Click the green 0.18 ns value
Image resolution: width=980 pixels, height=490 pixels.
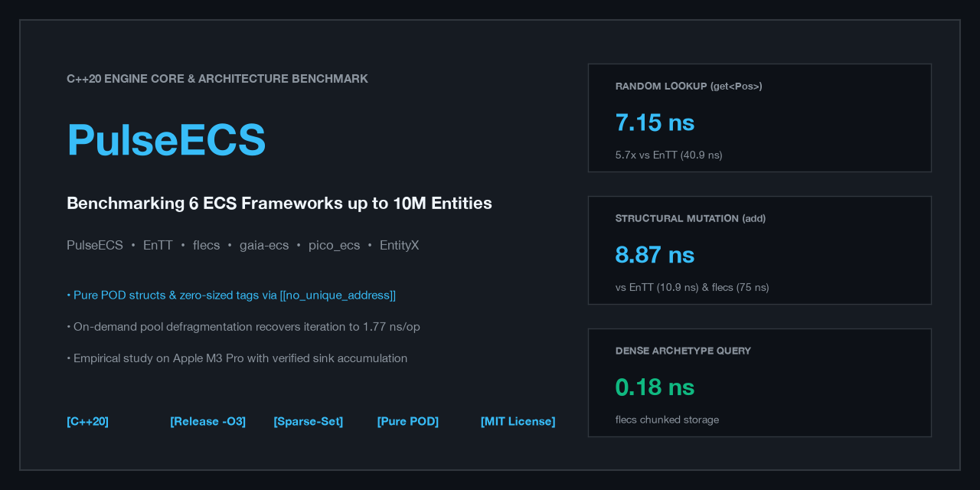[x=655, y=387]
